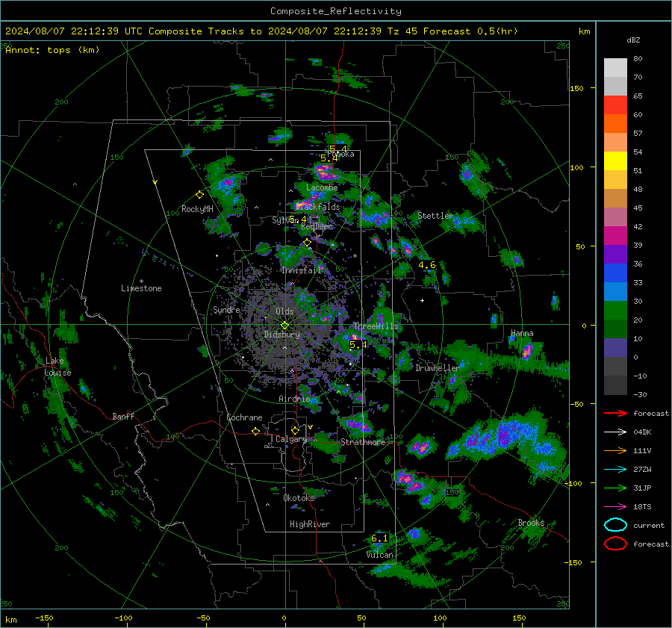672x628 pixels.
Task: Click the 4.6 storm top annotation
Action: coord(427,265)
